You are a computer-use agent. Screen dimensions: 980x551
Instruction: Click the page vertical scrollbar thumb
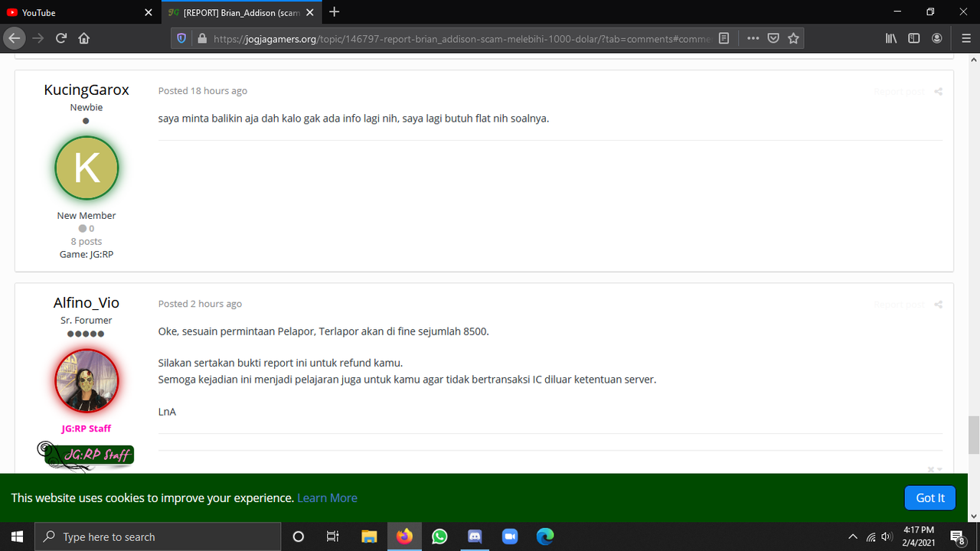(x=973, y=435)
